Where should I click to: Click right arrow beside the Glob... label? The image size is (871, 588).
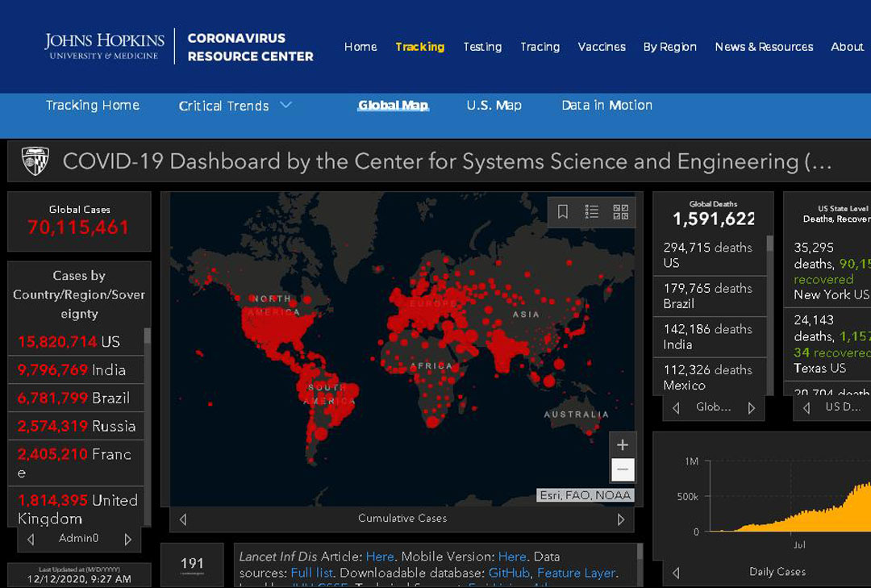pos(752,408)
